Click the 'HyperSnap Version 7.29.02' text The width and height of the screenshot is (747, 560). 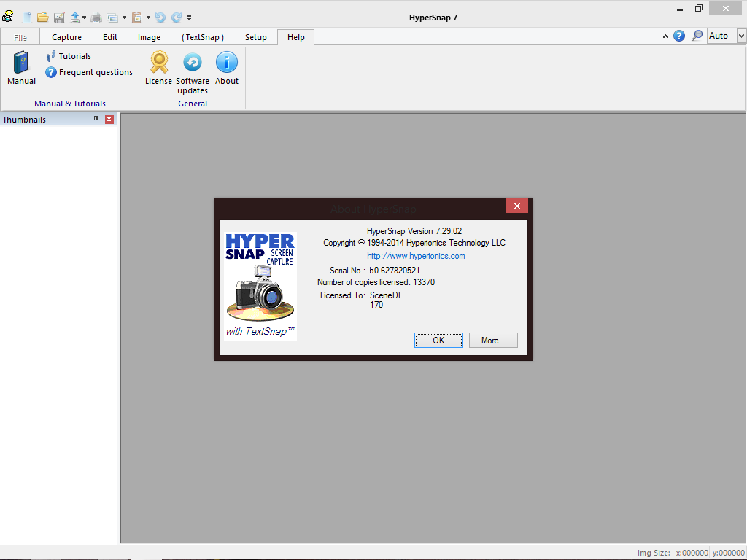click(414, 231)
